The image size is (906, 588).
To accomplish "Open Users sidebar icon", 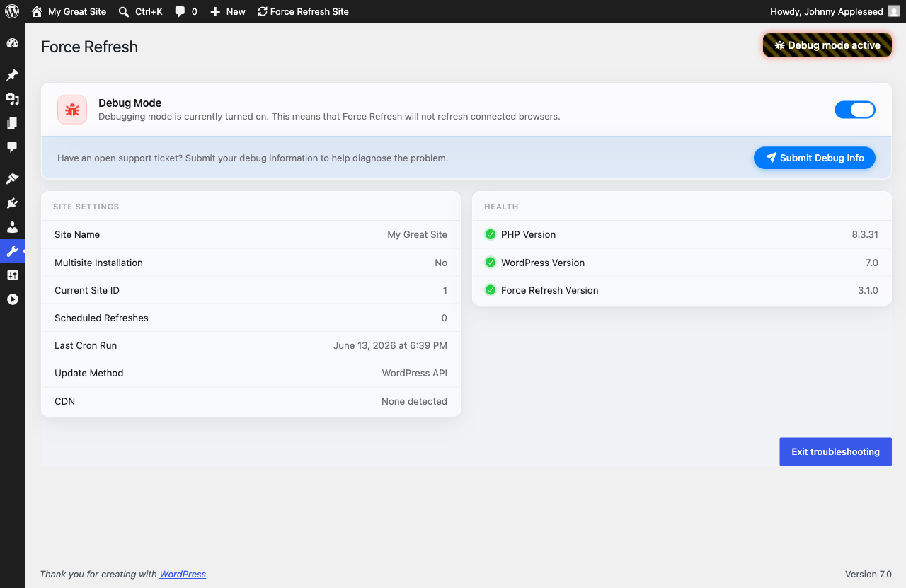I will coord(12,227).
